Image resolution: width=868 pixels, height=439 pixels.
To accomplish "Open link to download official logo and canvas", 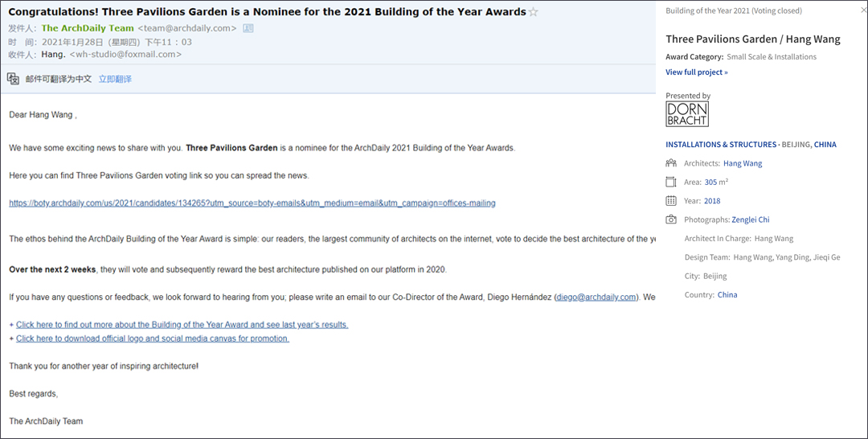I will [x=153, y=338].
